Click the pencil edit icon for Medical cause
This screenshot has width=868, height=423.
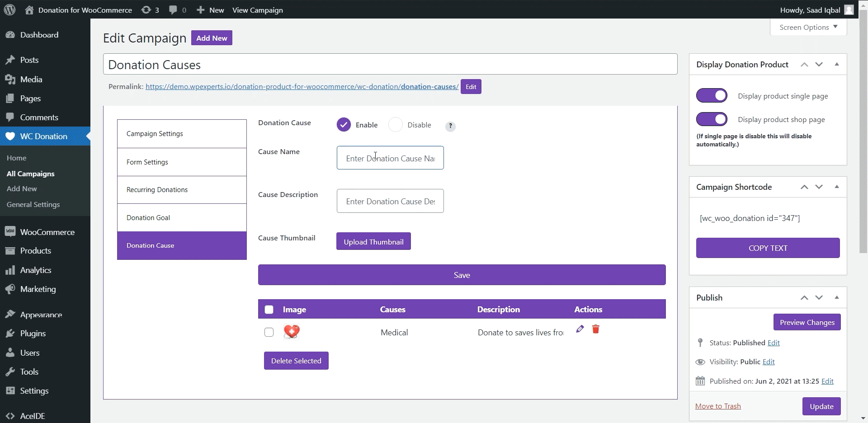pos(580,329)
